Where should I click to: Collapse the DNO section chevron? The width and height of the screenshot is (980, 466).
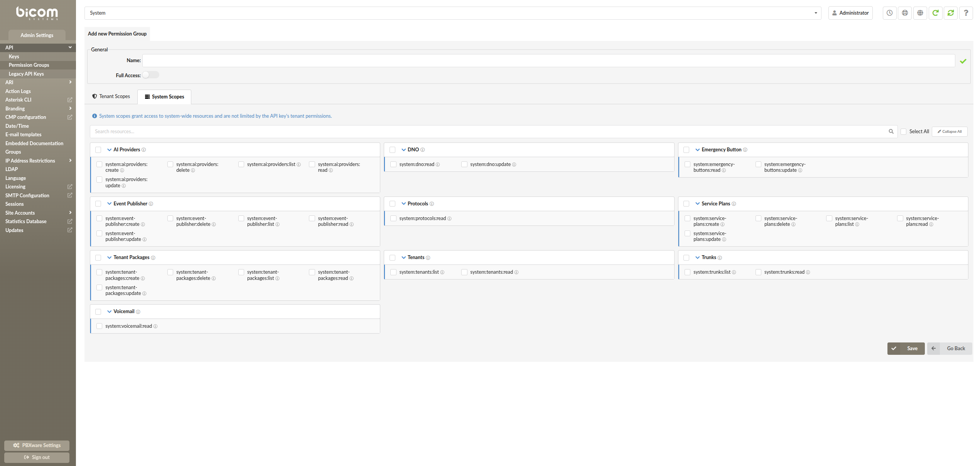[x=404, y=150]
